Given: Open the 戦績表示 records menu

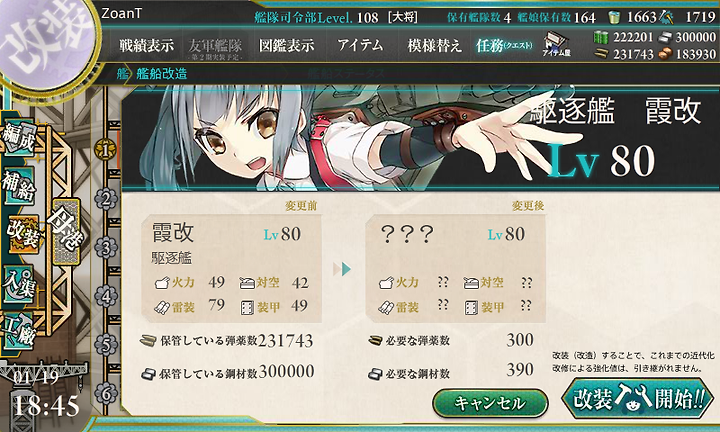Looking at the screenshot, I should click(146, 45).
